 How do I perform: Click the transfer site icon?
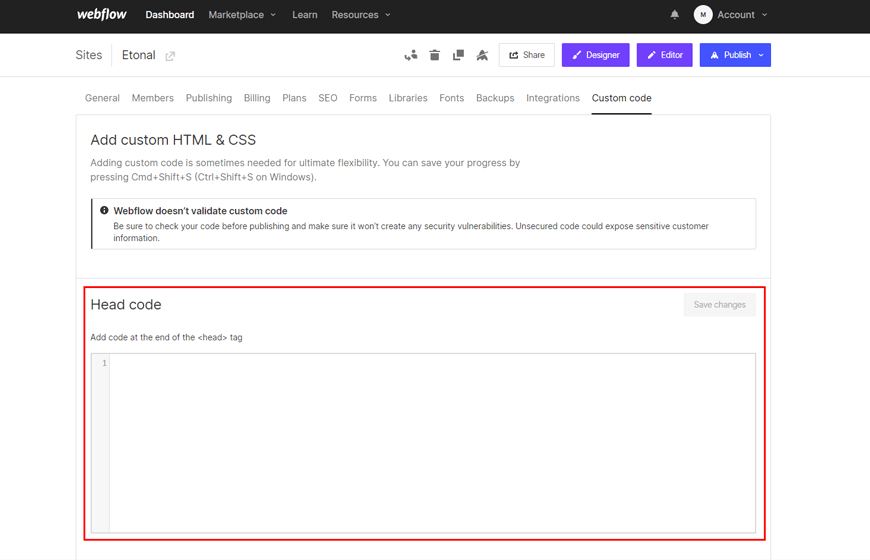coord(411,55)
